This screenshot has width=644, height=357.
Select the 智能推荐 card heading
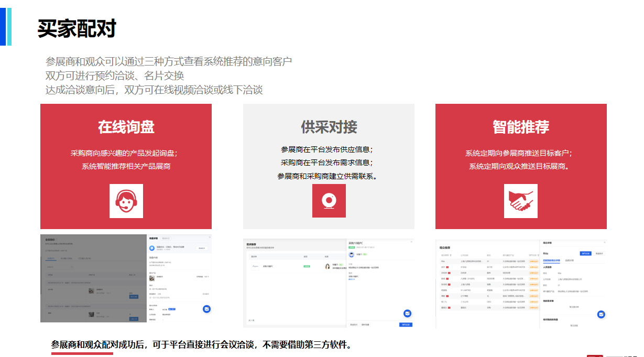pos(520,127)
